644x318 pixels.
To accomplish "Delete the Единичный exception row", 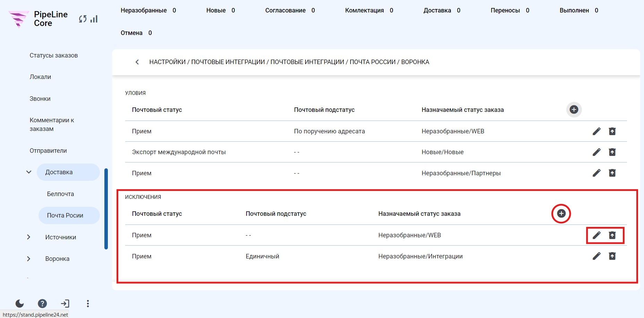I will tap(612, 256).
